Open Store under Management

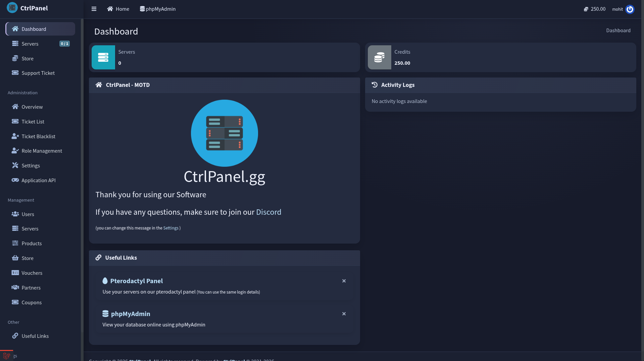40,258
